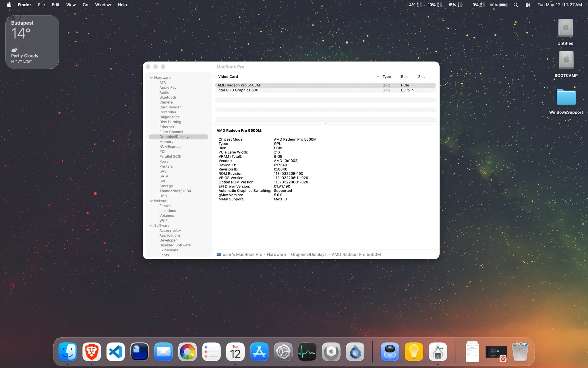Open the Mail app in the Dock
The width and height of the screenshot is (588, 368).
[164, 352]
